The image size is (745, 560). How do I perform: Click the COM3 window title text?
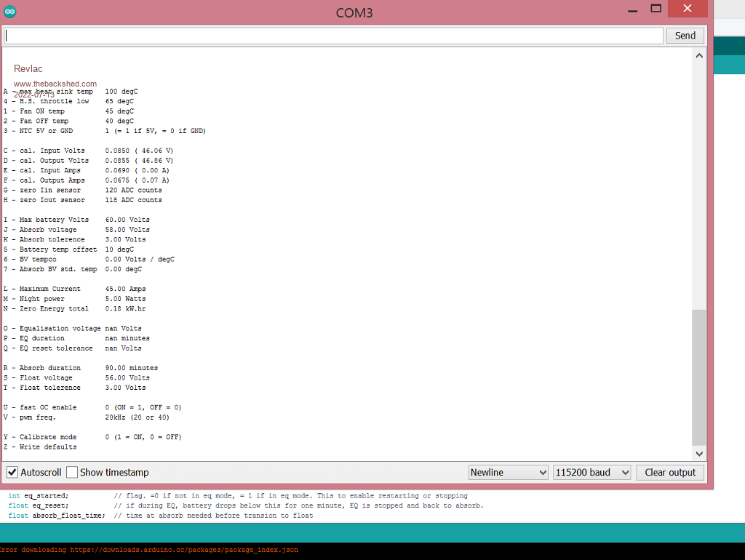click(x=354, y=12)
